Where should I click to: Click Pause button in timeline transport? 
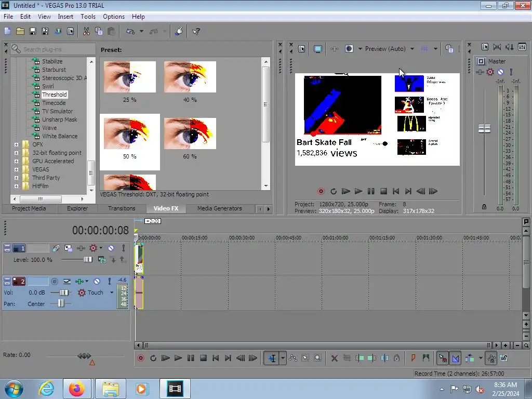191,358
